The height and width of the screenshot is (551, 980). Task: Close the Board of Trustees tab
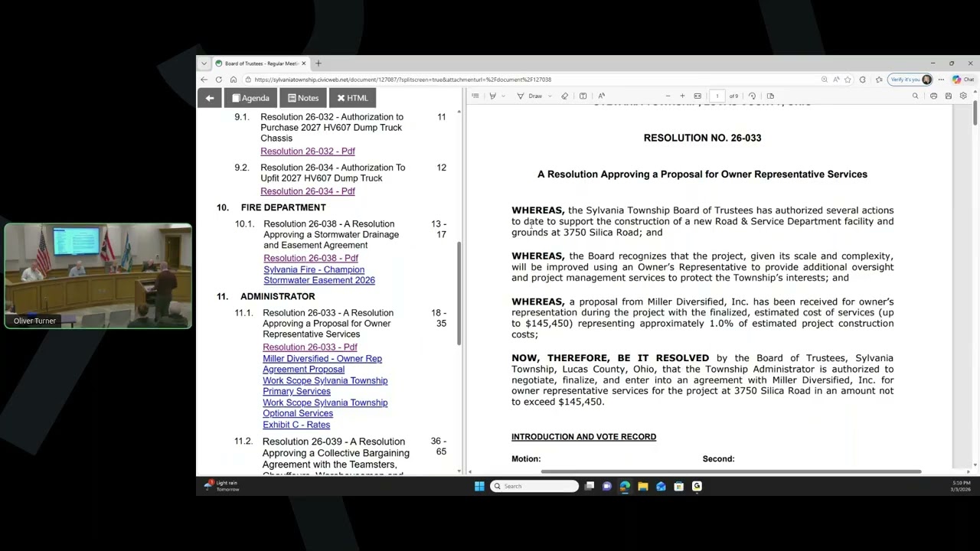pyautogui.click(x=304, y=64)
